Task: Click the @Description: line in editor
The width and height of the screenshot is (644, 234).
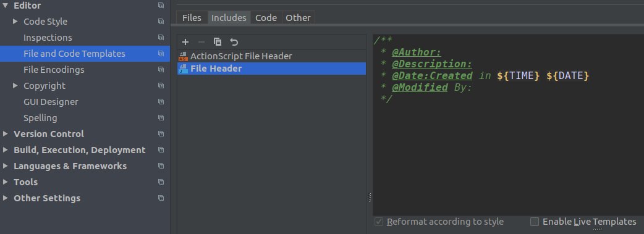Action: coord(431,64)
